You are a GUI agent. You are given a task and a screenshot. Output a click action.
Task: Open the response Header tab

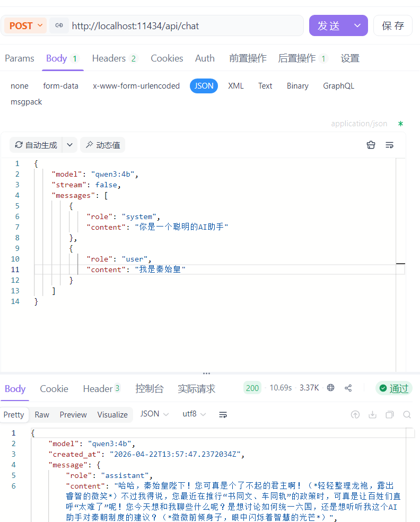101,388
